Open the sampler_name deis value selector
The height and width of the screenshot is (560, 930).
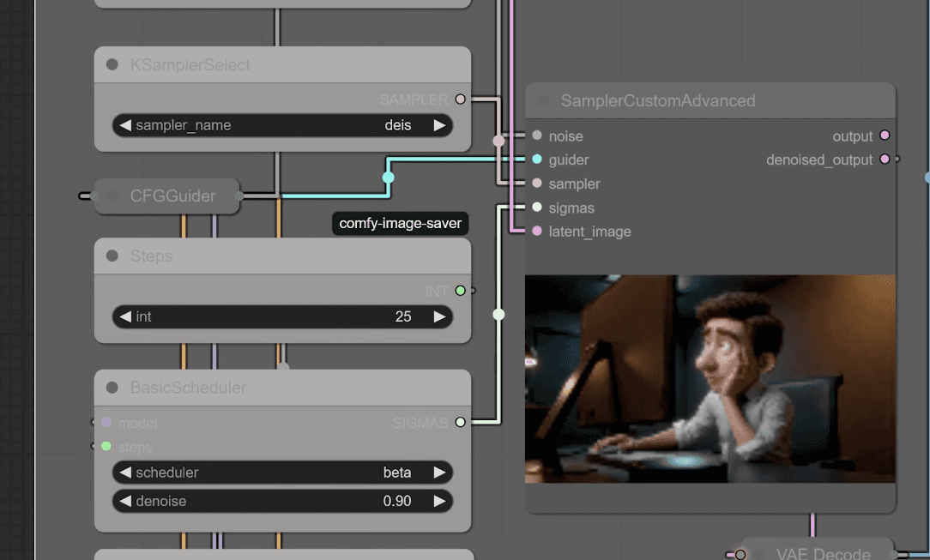point(282,125)
